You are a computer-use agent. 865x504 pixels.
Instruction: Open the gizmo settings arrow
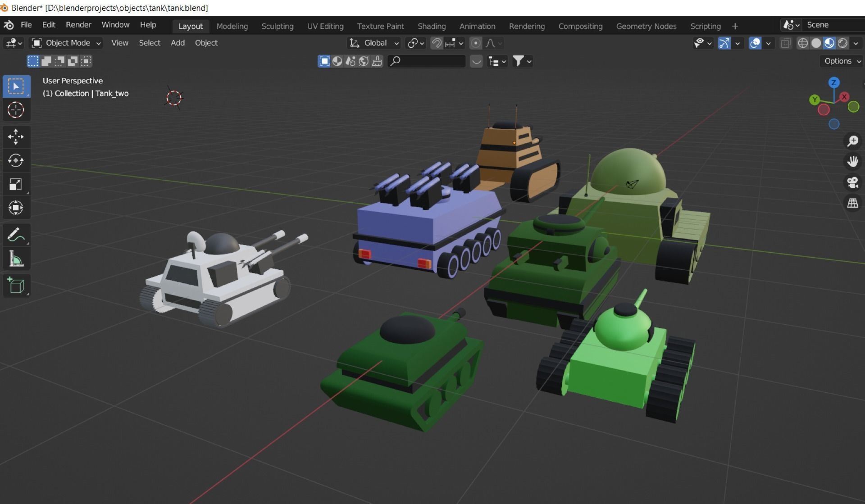(738, 43)
